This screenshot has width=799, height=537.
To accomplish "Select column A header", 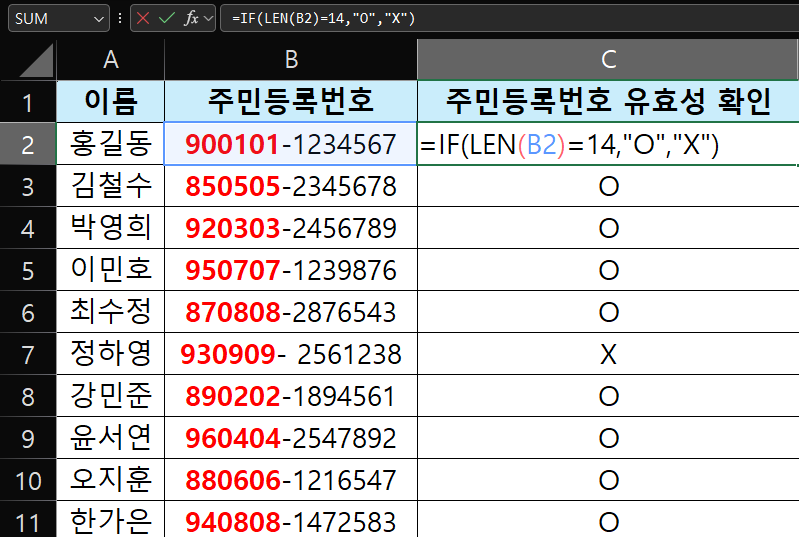I will [111, 60].
